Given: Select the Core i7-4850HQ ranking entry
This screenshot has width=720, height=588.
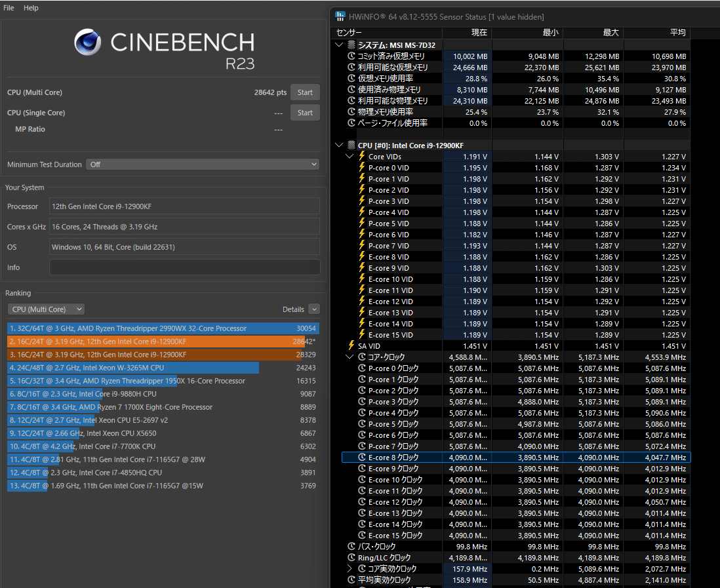Looking at the screenshot, I should [x=163, y=473].
